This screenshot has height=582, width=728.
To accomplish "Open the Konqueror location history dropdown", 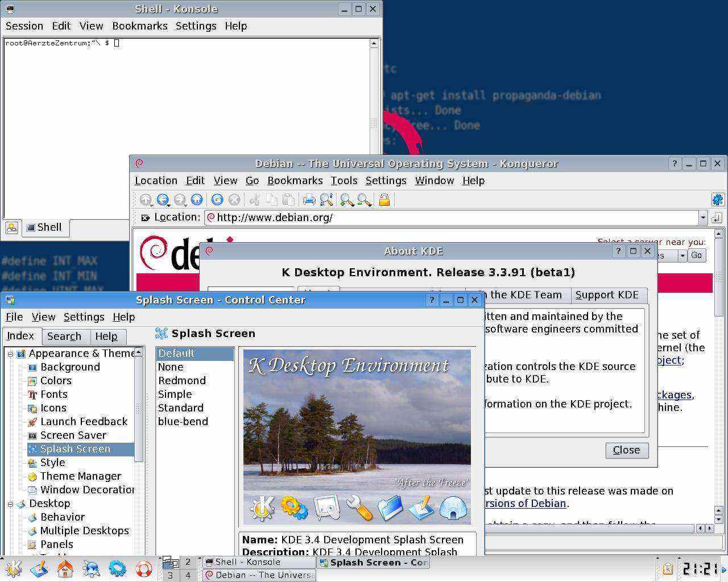I will [x=703, y=218].
